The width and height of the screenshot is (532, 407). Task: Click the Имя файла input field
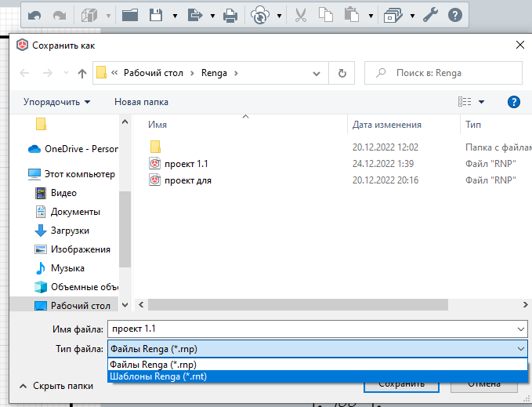[x=311, y=329]
